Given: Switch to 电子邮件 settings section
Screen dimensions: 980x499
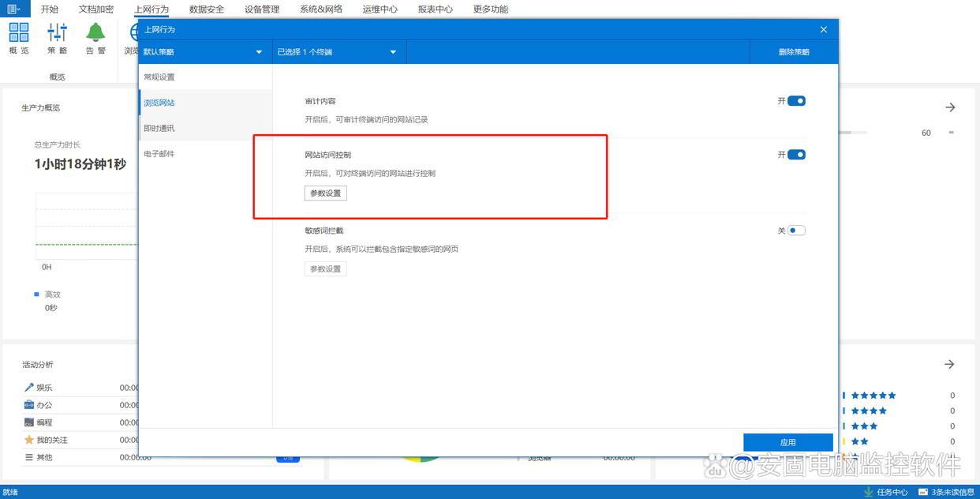Looking at the screenshot, I should pyautogui.click(x=159, y=154).
